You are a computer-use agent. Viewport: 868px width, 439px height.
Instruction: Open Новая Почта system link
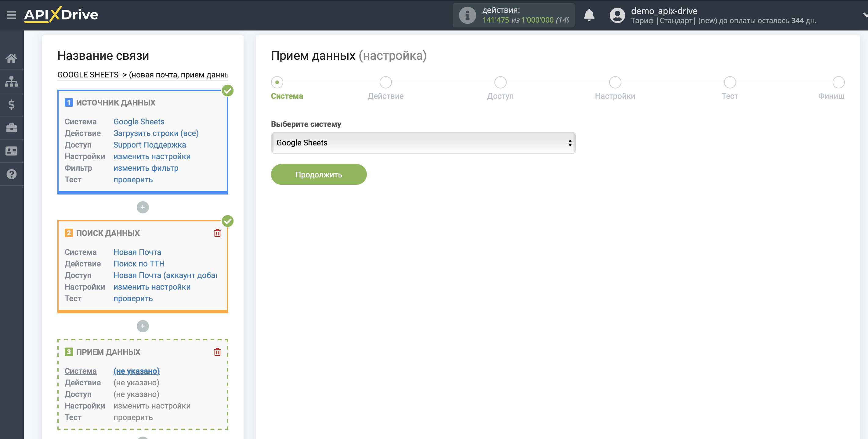[137, 252]
